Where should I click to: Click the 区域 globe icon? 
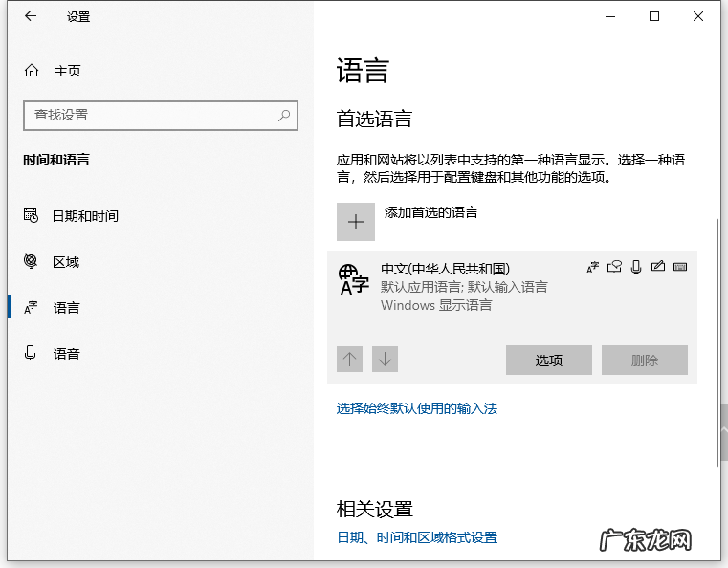tap(31, 261)
